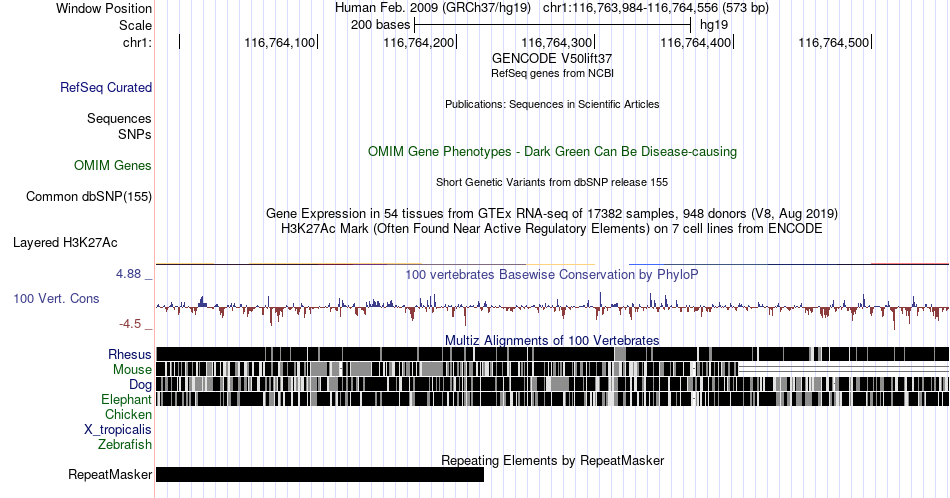Click Repeating Elements by RepeatMasker title
The height and width of the screenshot is (498, 950).
552,460
